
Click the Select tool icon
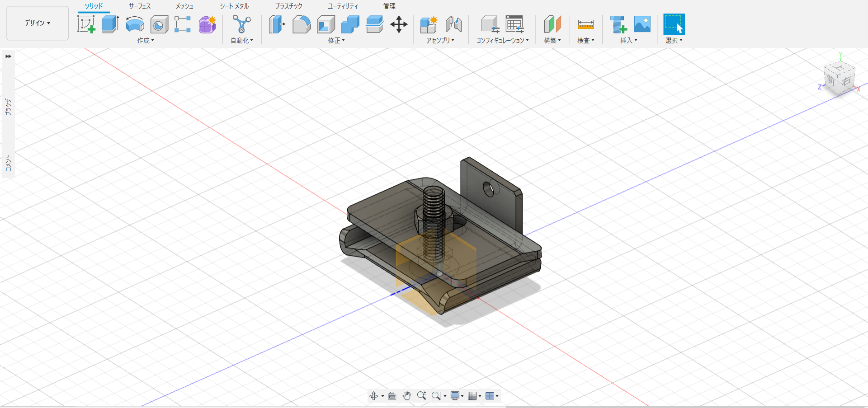pyautogui.click(x=674, y=24)
